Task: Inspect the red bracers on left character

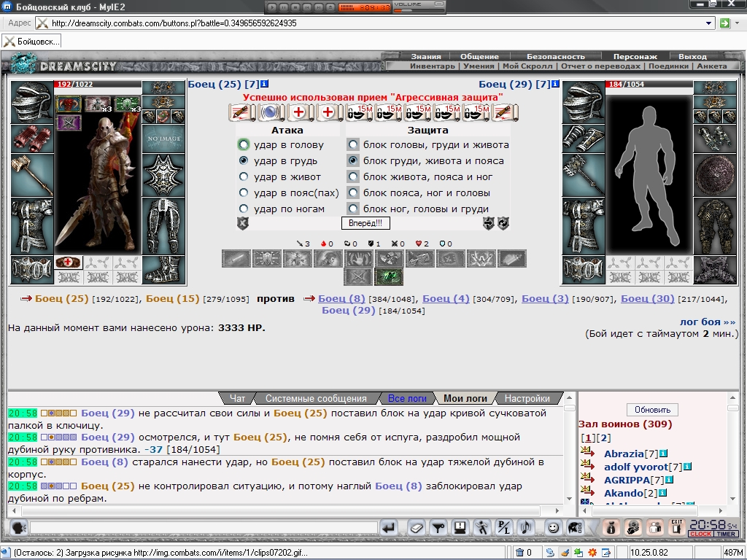Action: tap(32, 139)
